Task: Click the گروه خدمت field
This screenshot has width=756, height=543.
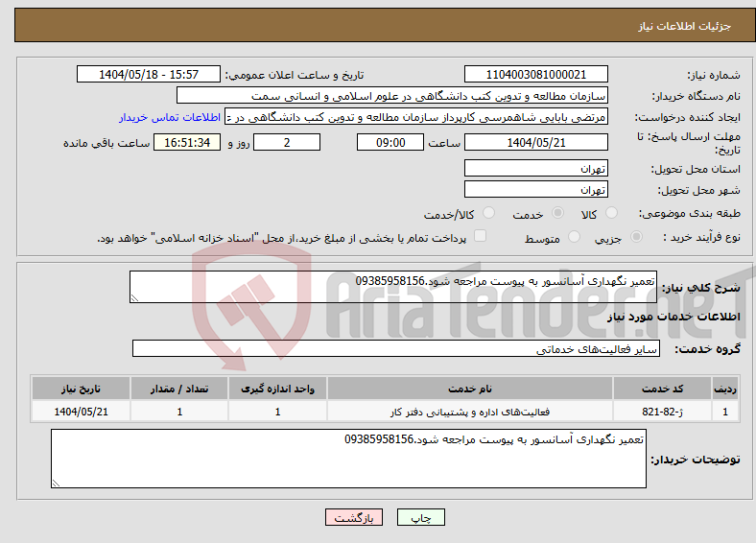Action: [396, 348]
